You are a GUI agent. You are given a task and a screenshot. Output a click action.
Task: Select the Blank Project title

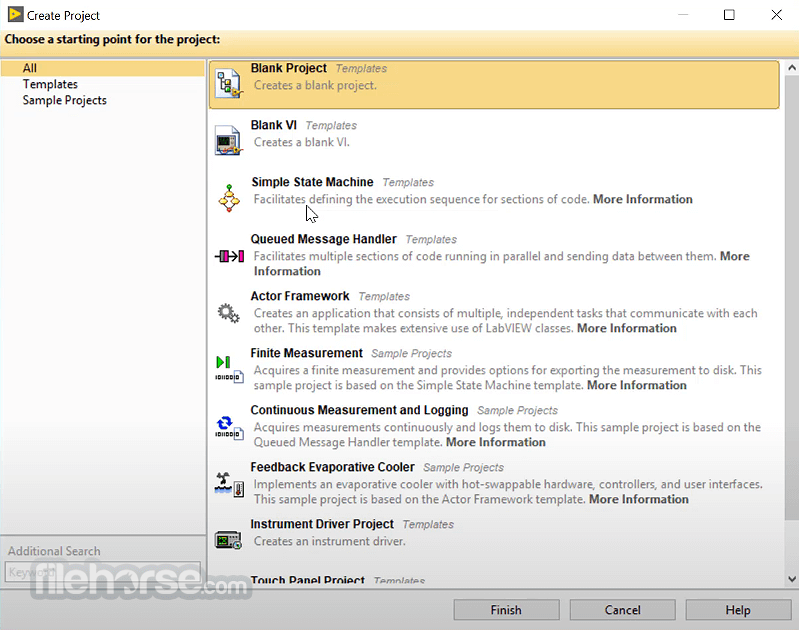tap(288, 68)
